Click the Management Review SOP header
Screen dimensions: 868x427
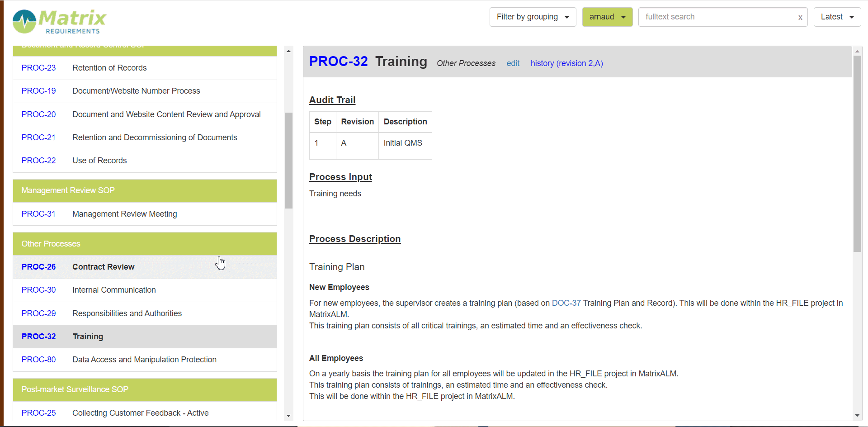pyautogui.click(x=144, y=190)
